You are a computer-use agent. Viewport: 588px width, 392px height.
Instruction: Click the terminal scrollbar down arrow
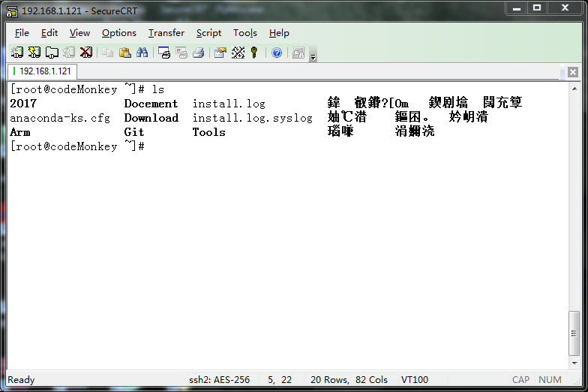(x=574, y=363)
